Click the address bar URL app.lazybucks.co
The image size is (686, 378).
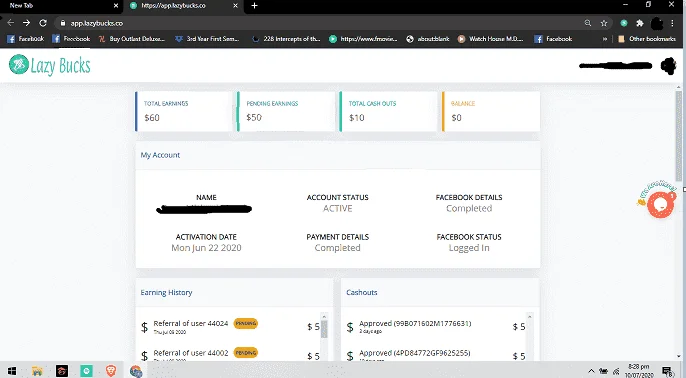(x=97, y=23)
